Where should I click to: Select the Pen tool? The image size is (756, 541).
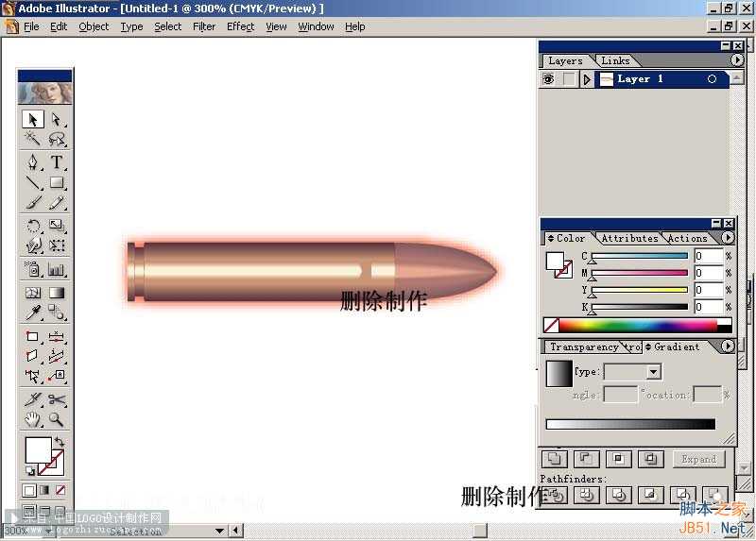33,162
